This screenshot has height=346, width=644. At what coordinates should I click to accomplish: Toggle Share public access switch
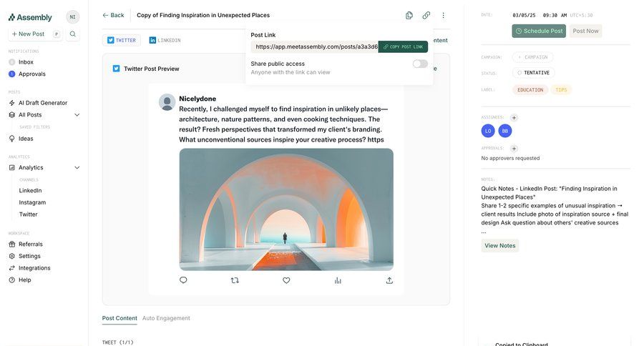420,64
